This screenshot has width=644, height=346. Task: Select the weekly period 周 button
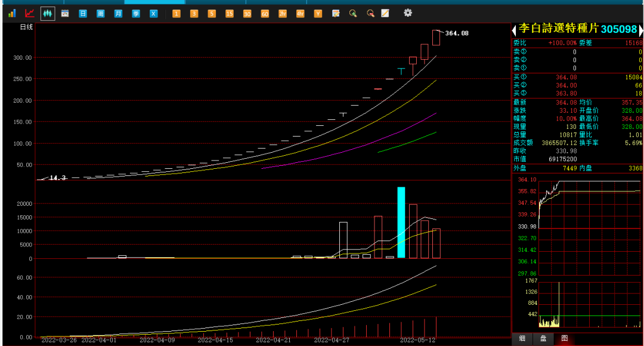101,14
